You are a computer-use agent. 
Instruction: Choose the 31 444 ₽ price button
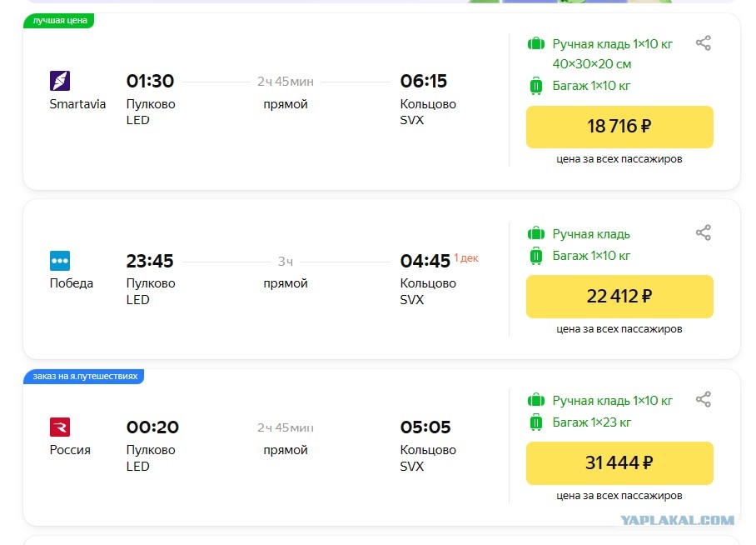619,463
